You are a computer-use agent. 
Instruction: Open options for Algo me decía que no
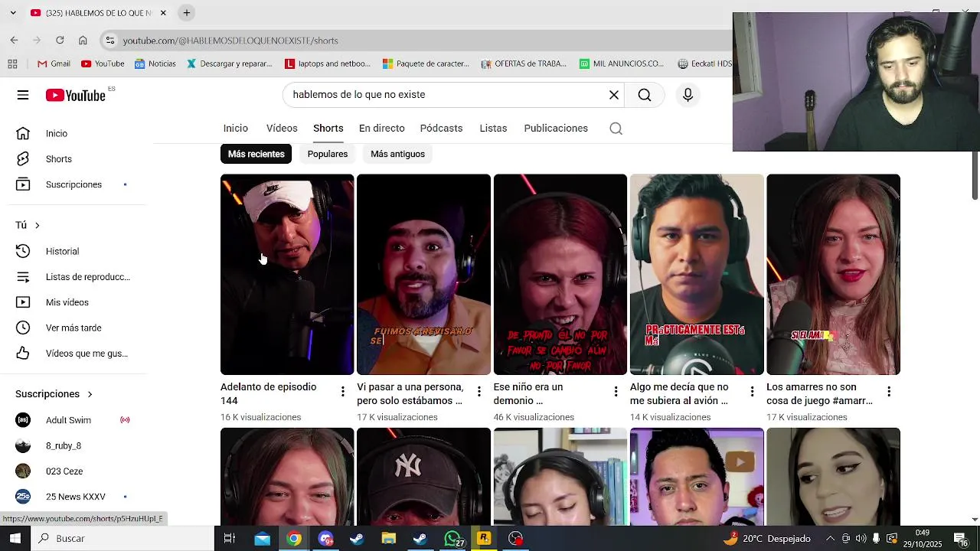click(x=752, y=392)
